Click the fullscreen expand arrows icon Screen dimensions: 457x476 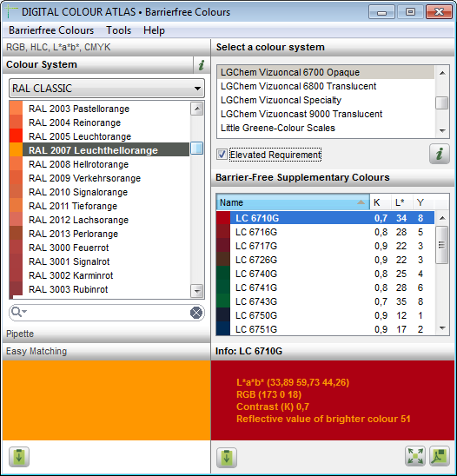(415, 456)
